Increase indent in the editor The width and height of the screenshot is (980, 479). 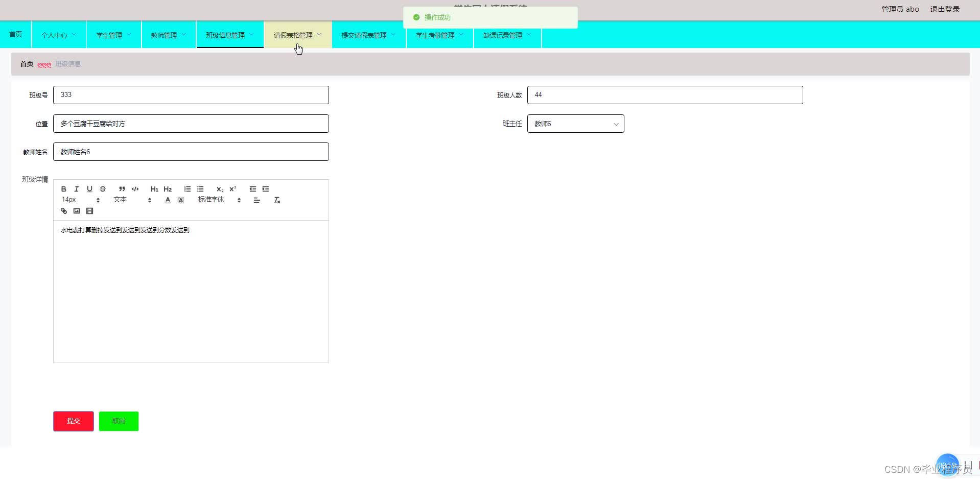pos(266,189)
